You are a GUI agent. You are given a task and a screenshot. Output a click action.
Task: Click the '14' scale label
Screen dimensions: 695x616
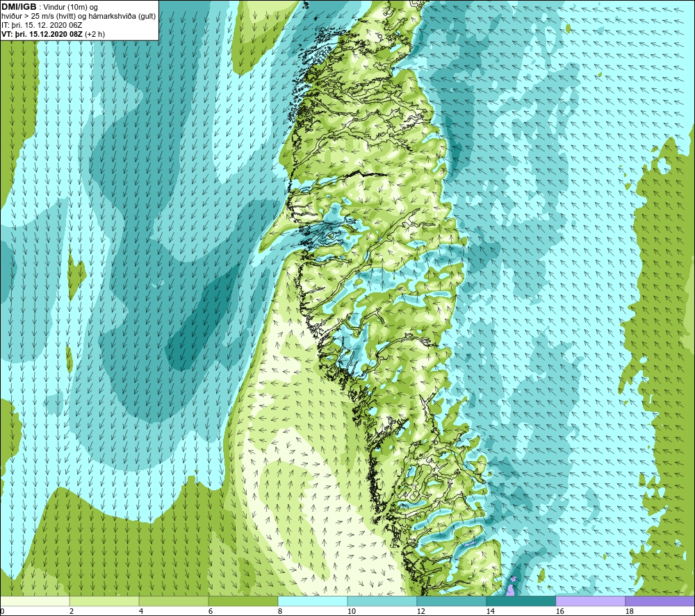(x=490, y=611)
